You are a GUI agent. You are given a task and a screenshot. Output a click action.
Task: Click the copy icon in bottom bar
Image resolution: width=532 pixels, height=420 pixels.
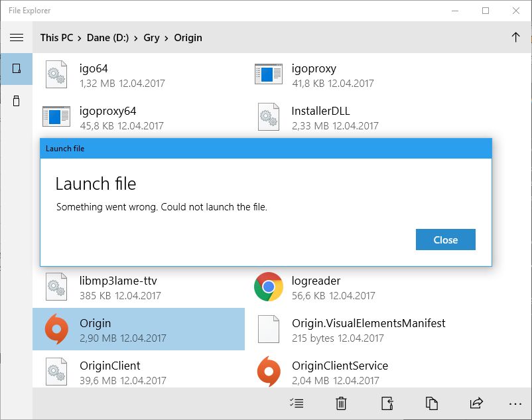pos(432,403)
